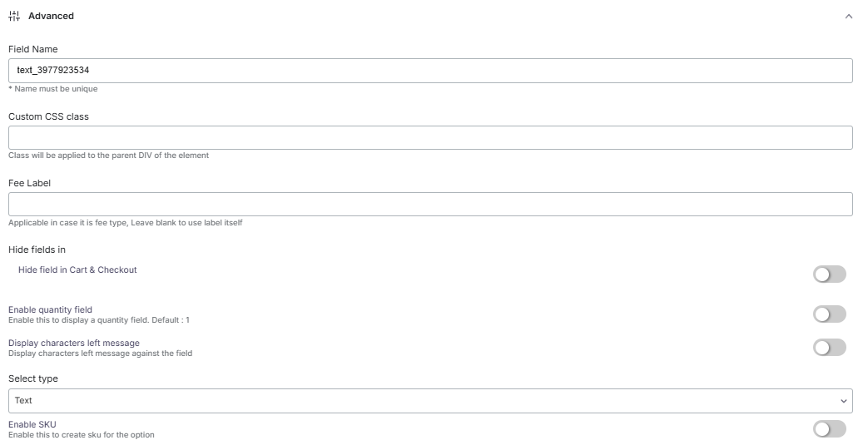Click the "Enable SKU" label text
The width and height of the screenshot is (868, 445).
32,424
